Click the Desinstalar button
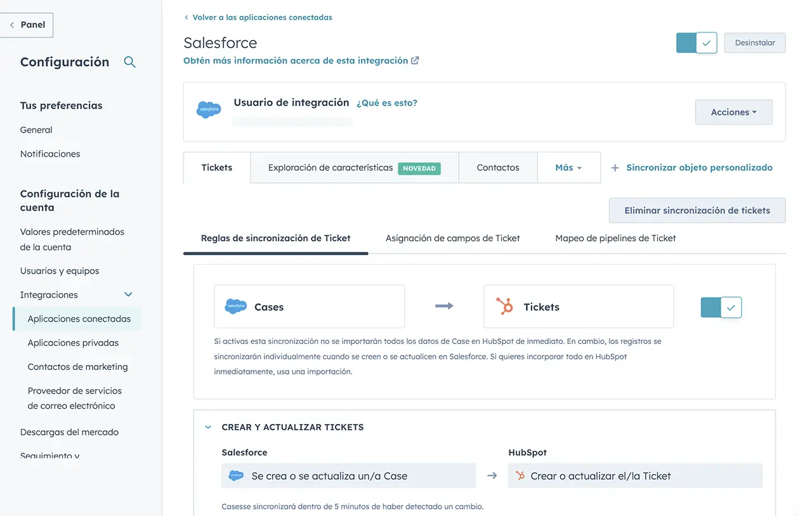 755,43
